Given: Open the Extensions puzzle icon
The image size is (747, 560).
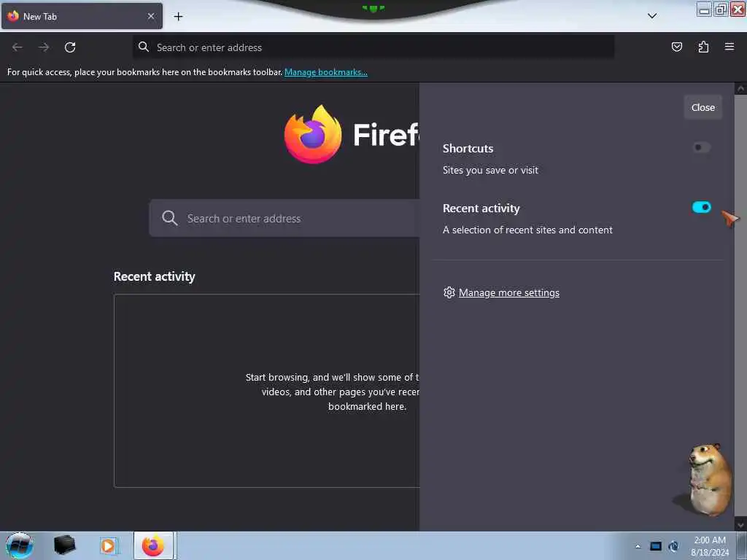Looking at the screenshot, I should click(703, 47).
